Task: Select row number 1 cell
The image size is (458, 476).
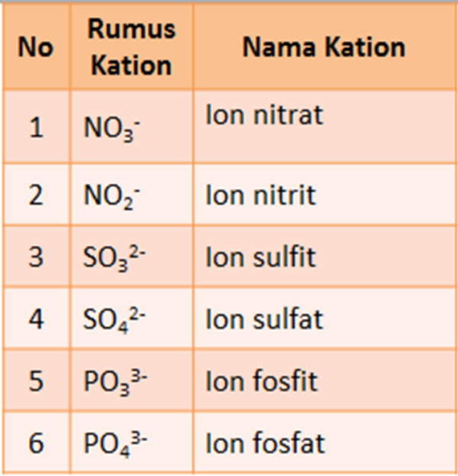Action: coord(36,127)
